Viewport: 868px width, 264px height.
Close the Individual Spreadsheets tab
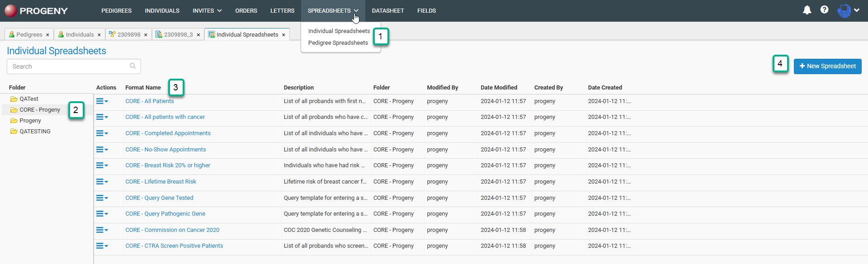[283, 35]
